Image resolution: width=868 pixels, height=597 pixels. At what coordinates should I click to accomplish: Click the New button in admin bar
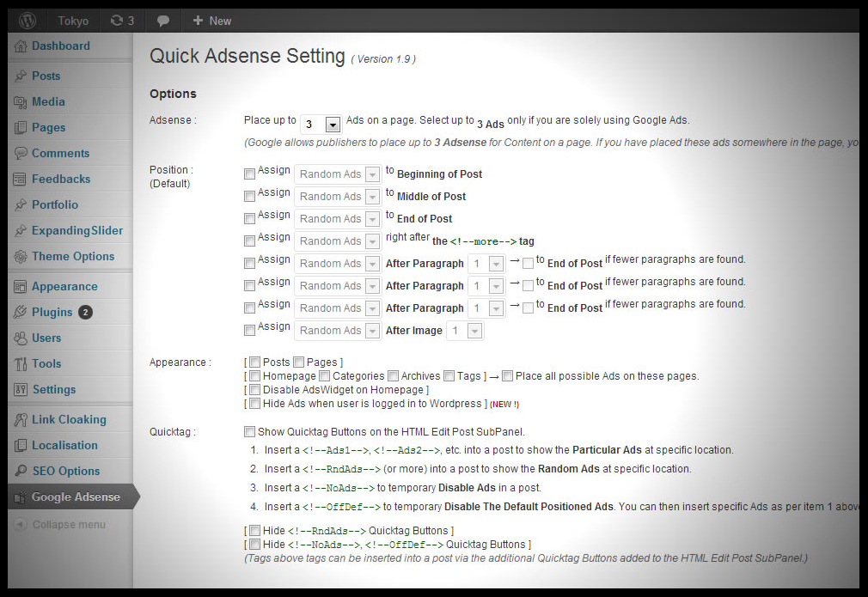click(x=211, y=21)
